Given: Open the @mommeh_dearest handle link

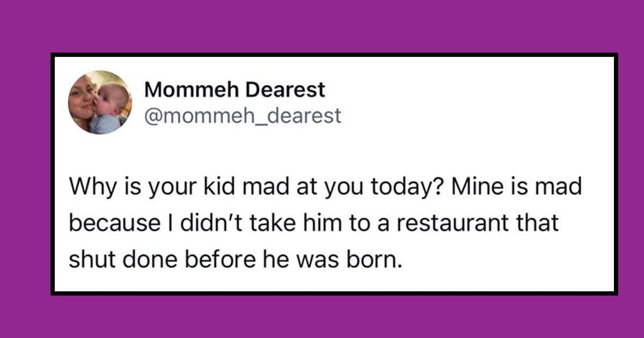Looking at the screenshot, I should point(243,115).
